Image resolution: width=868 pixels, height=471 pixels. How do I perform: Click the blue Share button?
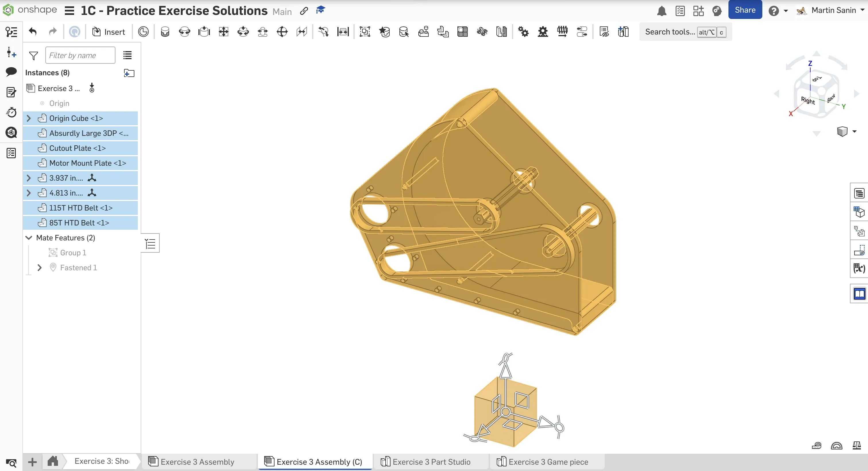[745, 10]
